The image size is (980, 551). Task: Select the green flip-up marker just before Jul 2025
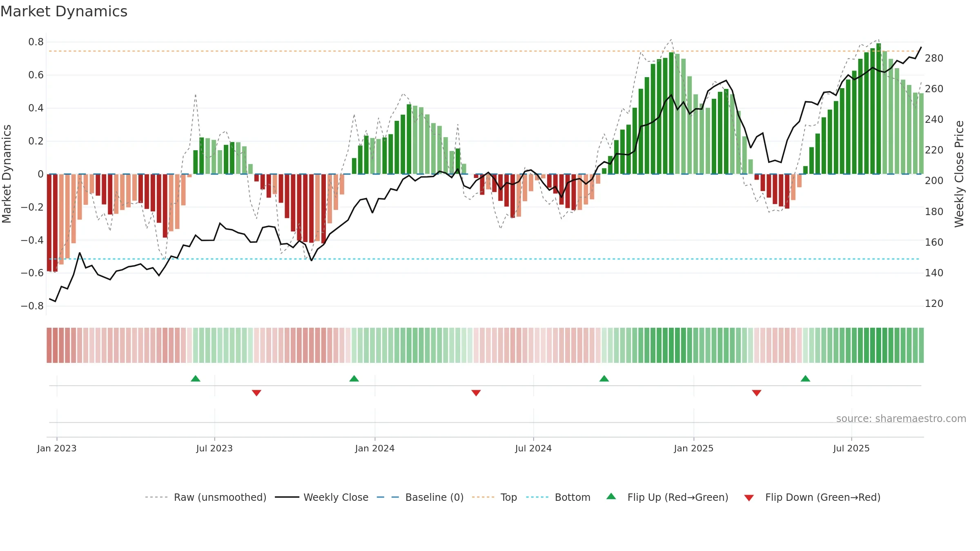(x=805, y=378)
